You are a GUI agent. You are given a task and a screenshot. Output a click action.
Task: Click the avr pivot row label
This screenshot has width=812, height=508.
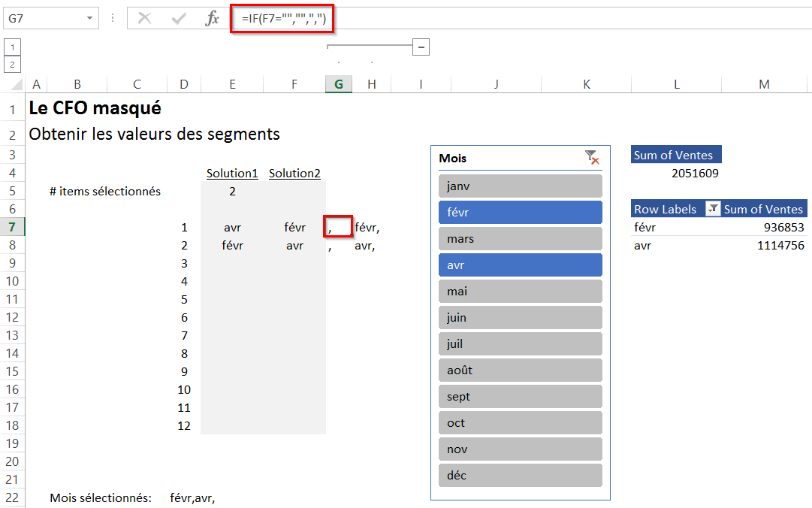click(642, 246)
